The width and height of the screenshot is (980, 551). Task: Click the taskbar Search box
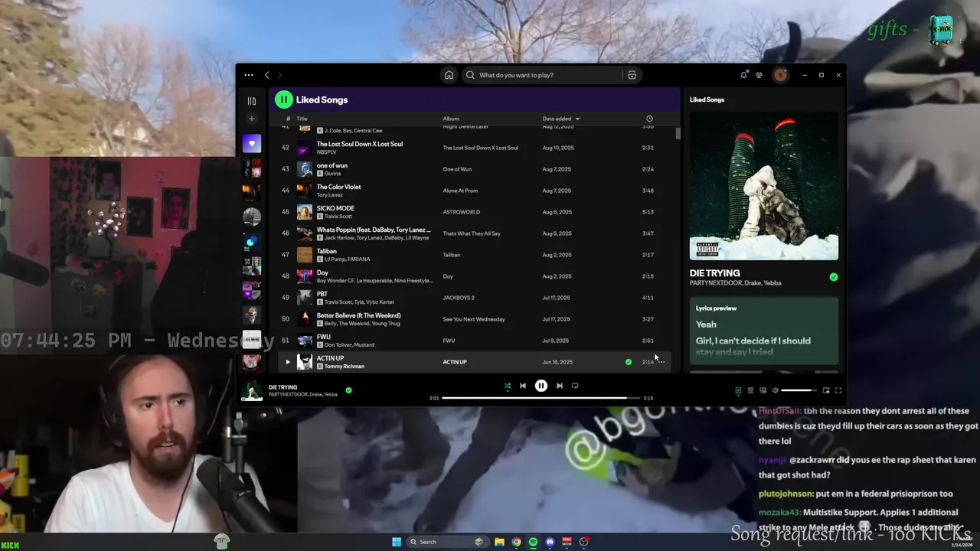point(446,542)
